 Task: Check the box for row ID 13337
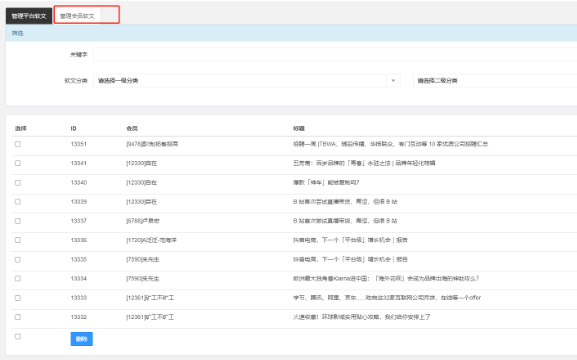pos(18,221)
